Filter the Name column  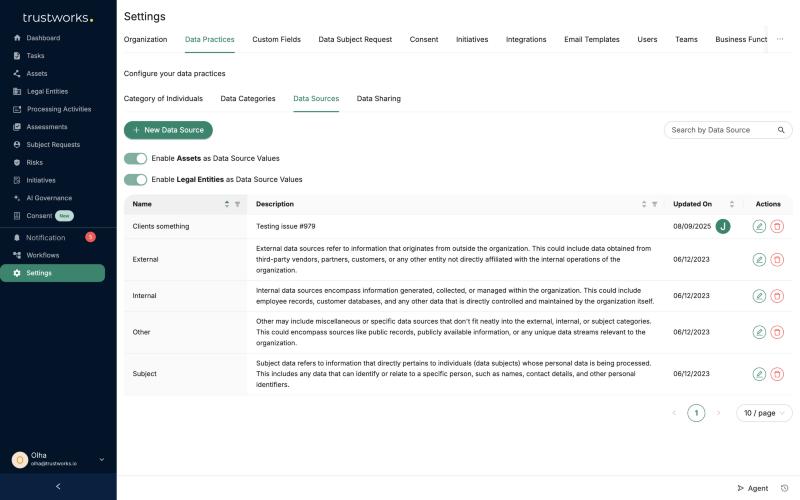click(x=237, y=204)
